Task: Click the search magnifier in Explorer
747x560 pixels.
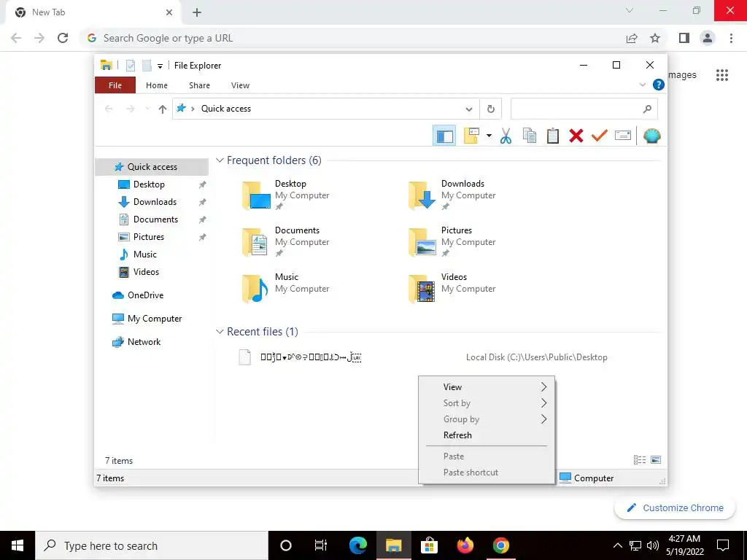Action: [x=647, y=109]
